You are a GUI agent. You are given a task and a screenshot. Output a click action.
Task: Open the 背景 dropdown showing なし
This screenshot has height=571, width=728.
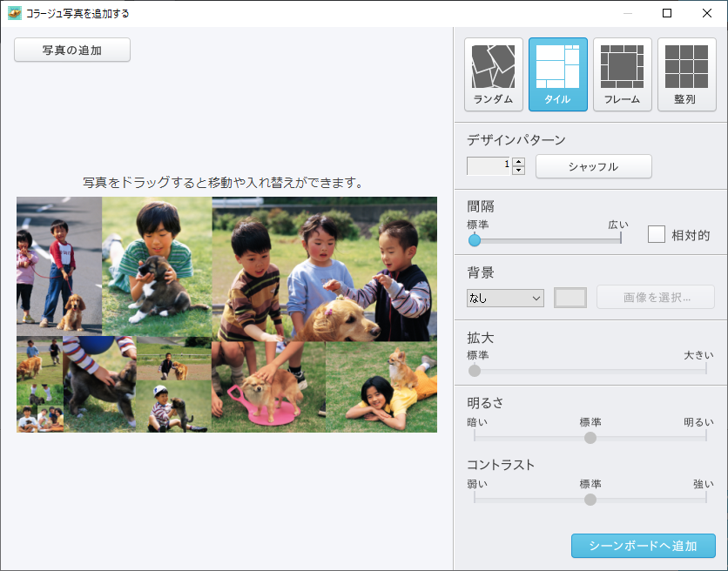point(505,298)
